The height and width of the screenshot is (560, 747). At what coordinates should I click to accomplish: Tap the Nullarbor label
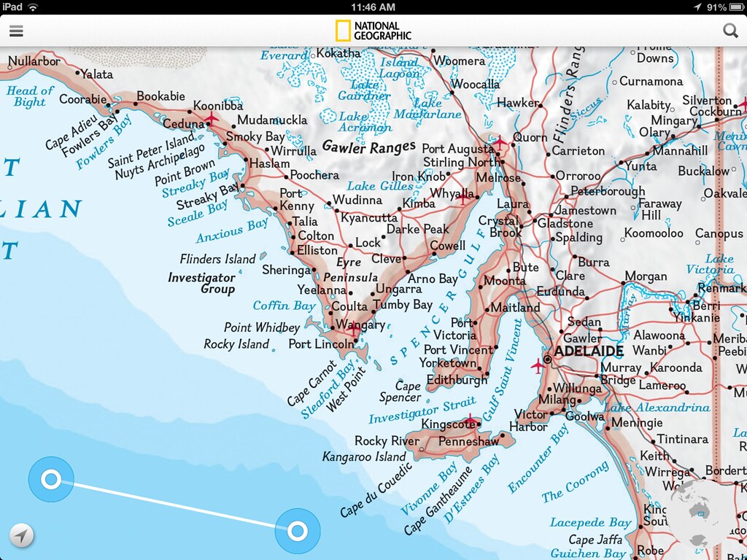34,61
